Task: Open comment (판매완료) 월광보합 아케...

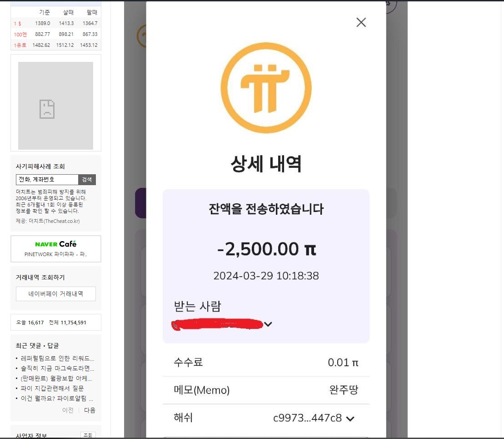Action: pyautogui.click(x=56, y=378)
